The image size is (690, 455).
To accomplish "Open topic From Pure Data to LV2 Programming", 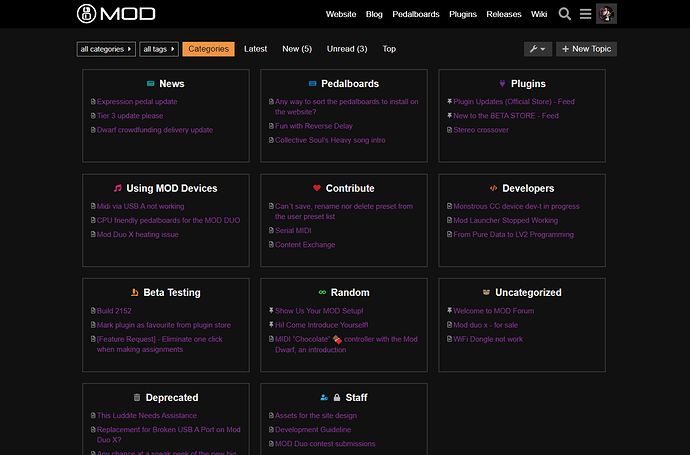I will pyautogui.click(x=514, y=235).
